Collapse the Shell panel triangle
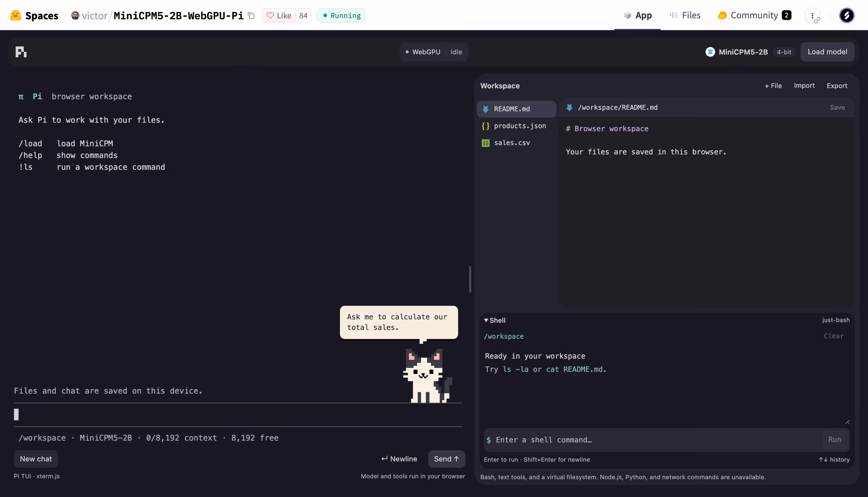This screenshot has width=868, height=497. [x=486, y=320]
